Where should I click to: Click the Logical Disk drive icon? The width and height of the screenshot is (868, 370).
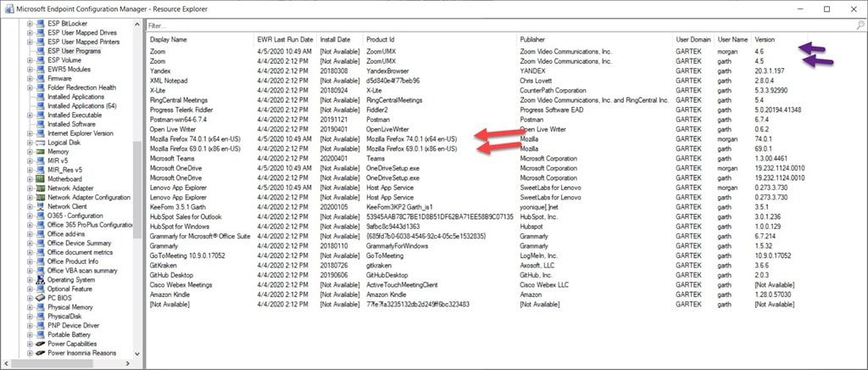click(x=40, y=143)
